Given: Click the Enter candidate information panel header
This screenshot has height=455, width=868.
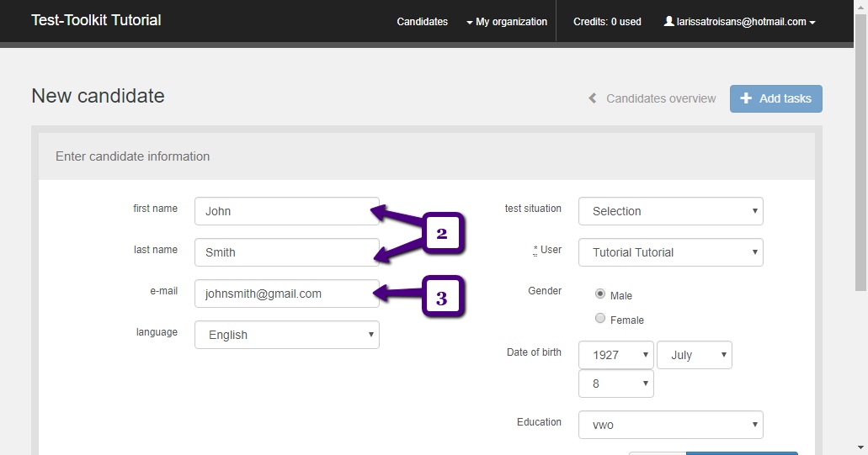Looking at the screenshot, I should pos(427,156).
